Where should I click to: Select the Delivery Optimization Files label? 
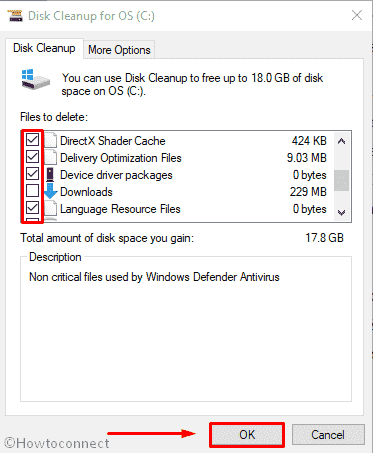click(x=121, y=158)
